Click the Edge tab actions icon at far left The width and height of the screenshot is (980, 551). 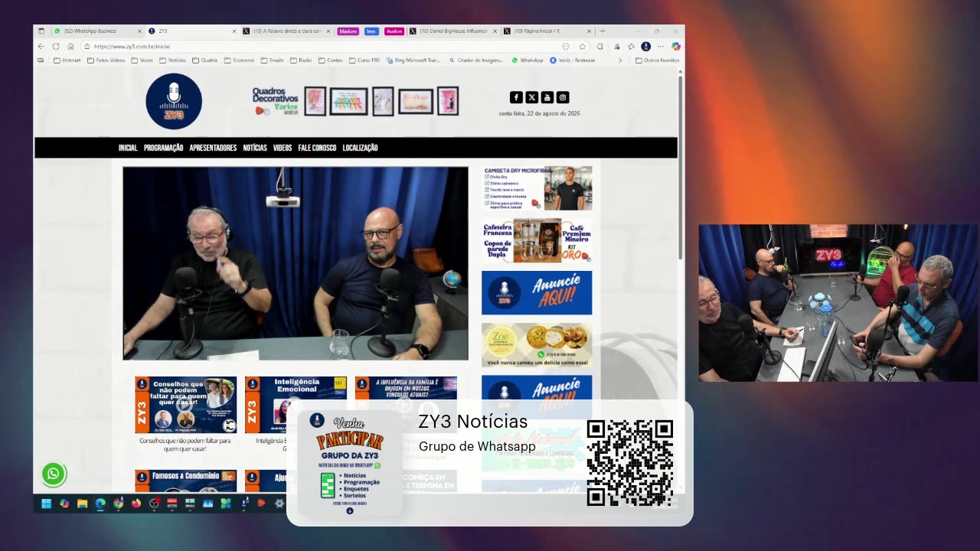point(41,31)
